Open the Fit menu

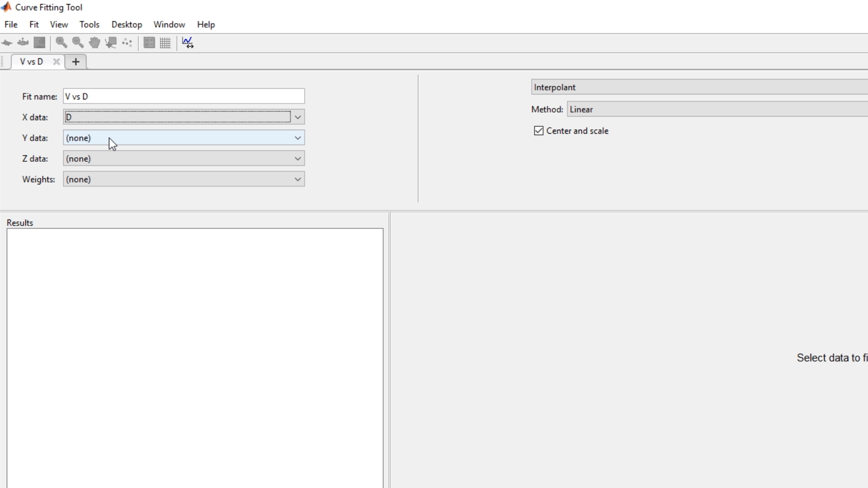click(x=34, y=24)
